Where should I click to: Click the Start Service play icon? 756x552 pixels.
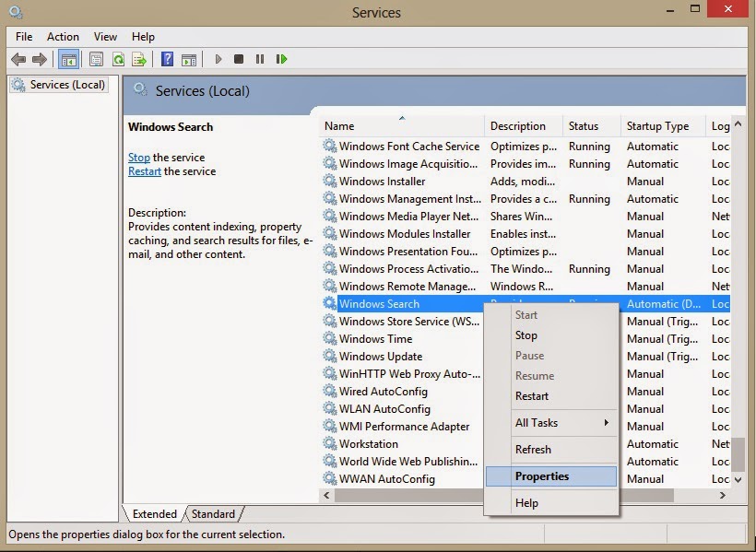tap(219, 59)
